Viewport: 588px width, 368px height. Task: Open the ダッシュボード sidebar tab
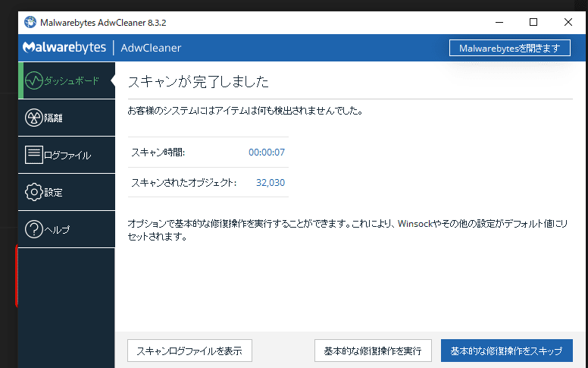coord(67,80)
